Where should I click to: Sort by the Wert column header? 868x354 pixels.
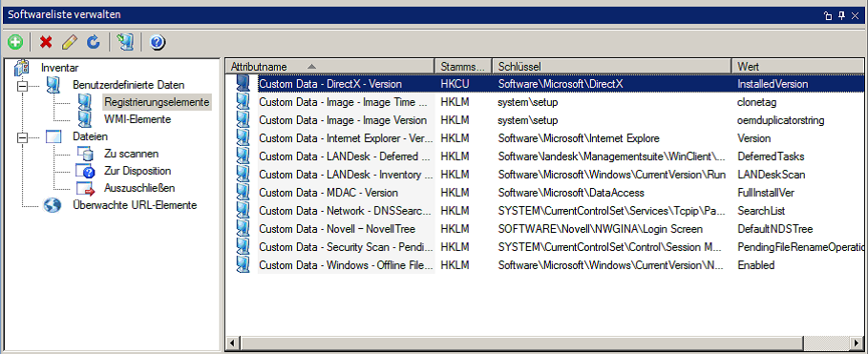pyautogui.click(x=797, y=67)
